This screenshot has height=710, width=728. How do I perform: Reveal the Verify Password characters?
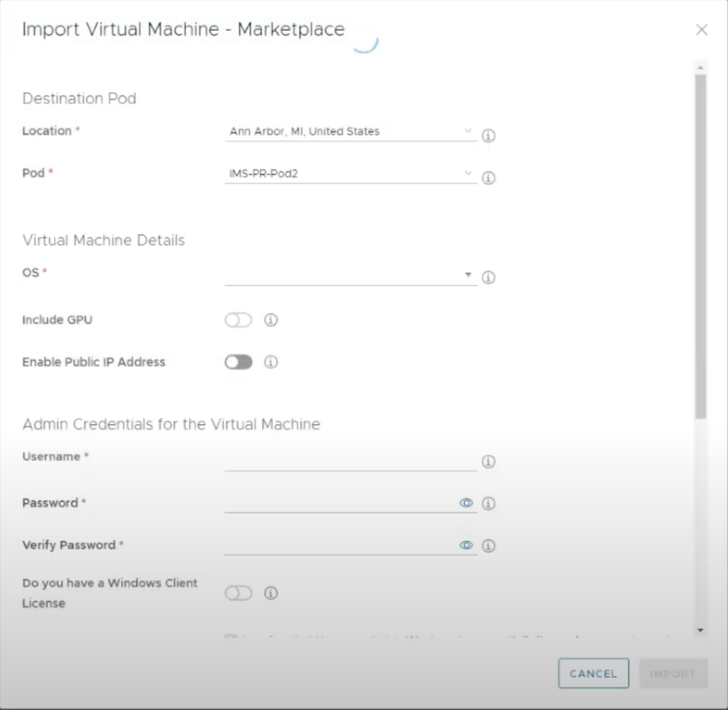point(466,546)
